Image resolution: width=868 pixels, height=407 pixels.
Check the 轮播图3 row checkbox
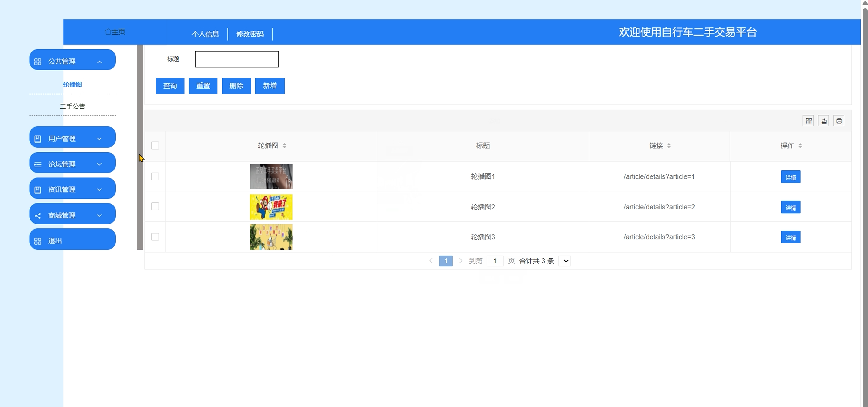click(155, 237)
